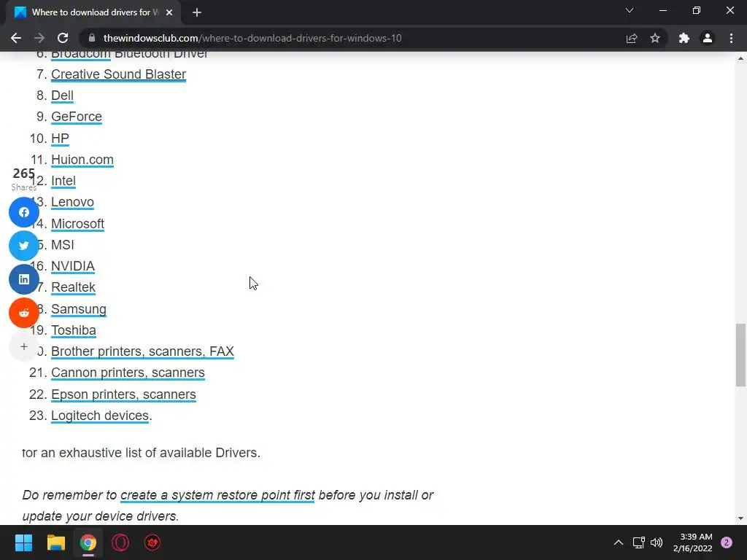747x560 pixels.
Task: Click the page vertical scrollbar thumb
Action: coord(740,355)
